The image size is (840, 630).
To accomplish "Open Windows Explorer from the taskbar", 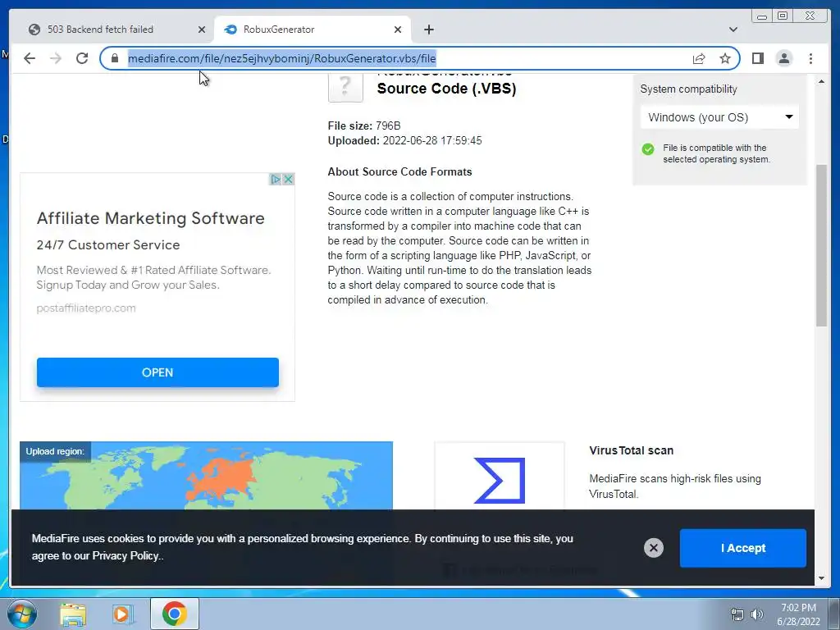I will pos(72,614).
